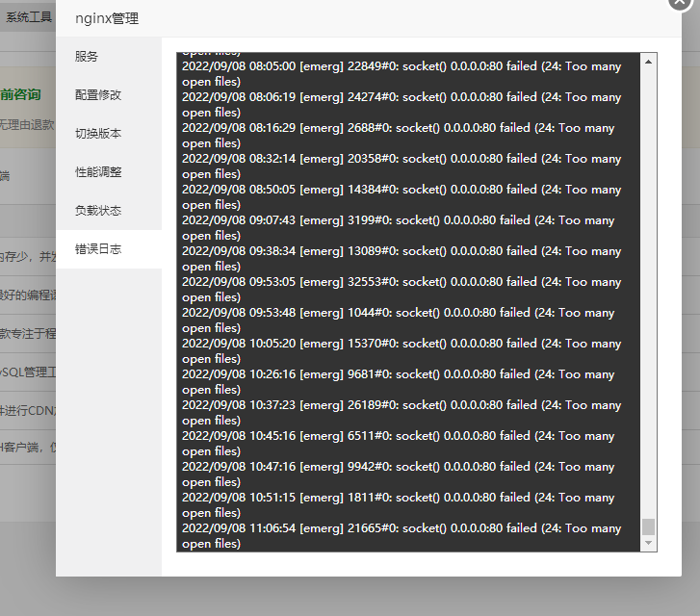Open the 服务 tab in nginx管理
This screenshot has height=616, width=700.
point(109,56)
